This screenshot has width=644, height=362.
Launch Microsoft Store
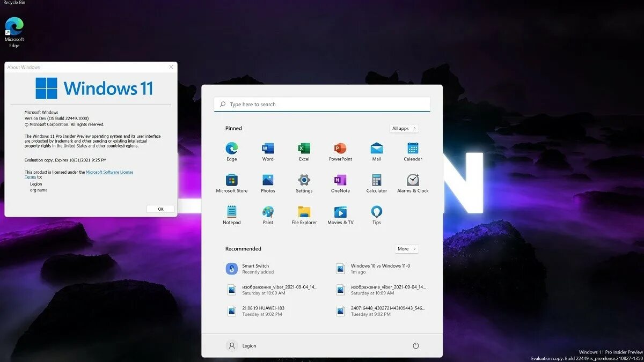[231, 183]
